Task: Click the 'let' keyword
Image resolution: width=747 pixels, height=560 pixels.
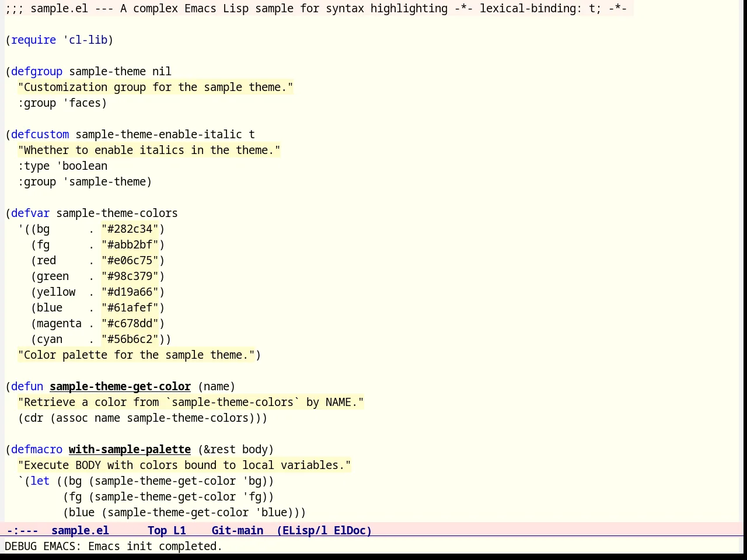Action: [x=40, y=481]
